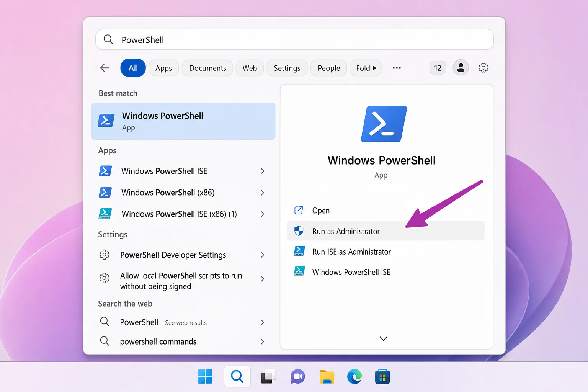Click the magnifier icon in search box
This screenshot has height=392, width=588.
(x=108, y=39)
